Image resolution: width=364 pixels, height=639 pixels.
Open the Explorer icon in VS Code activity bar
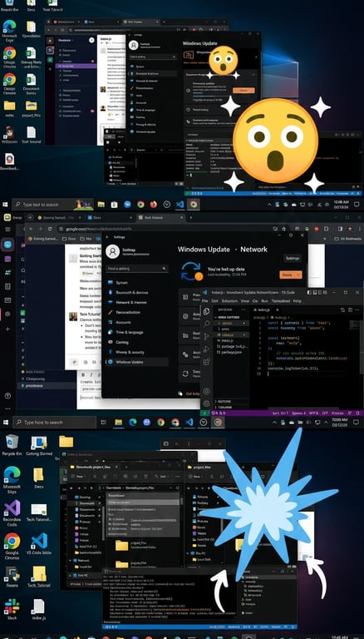pos(207,311)
